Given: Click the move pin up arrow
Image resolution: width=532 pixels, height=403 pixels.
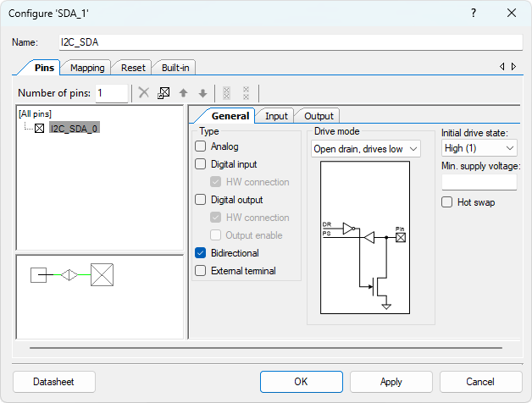Looking at the screenshot, I should [x=183, y=93].
